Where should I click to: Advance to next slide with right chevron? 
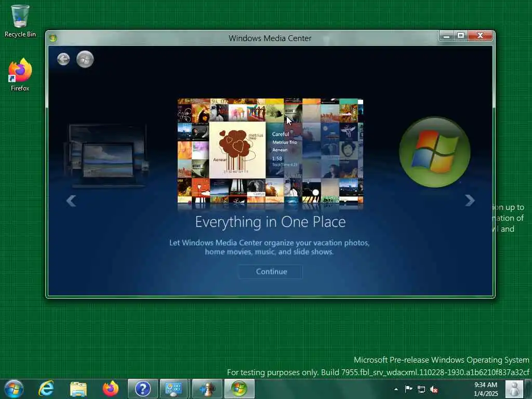click(x=470, y=201)
